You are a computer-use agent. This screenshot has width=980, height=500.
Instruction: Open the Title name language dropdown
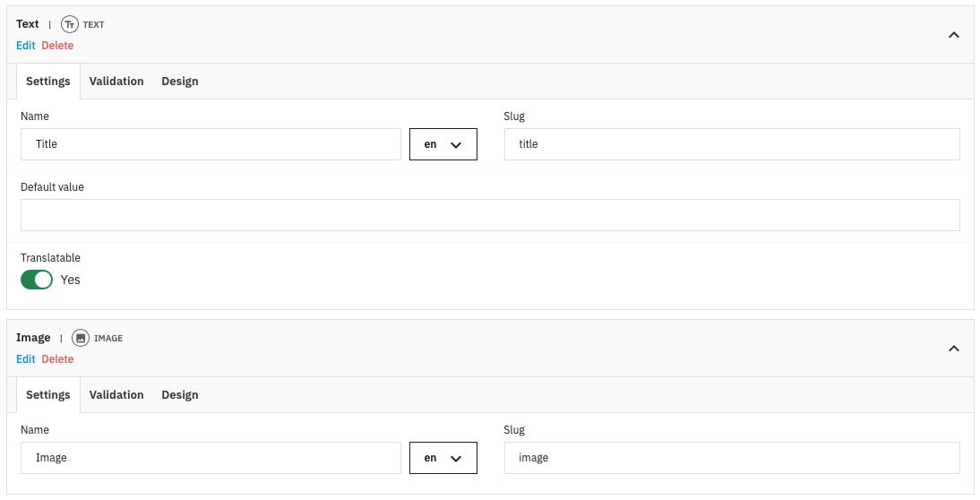click(x=443, y=144)
